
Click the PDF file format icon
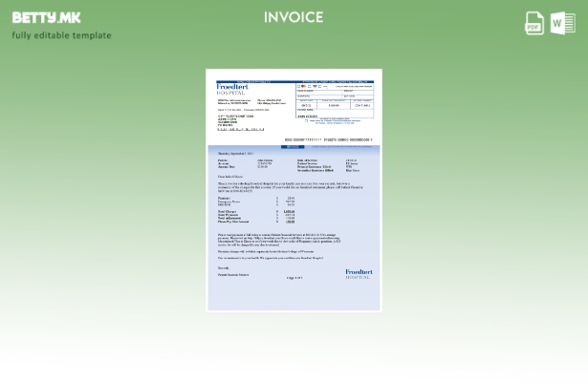(x=534, y=23)
